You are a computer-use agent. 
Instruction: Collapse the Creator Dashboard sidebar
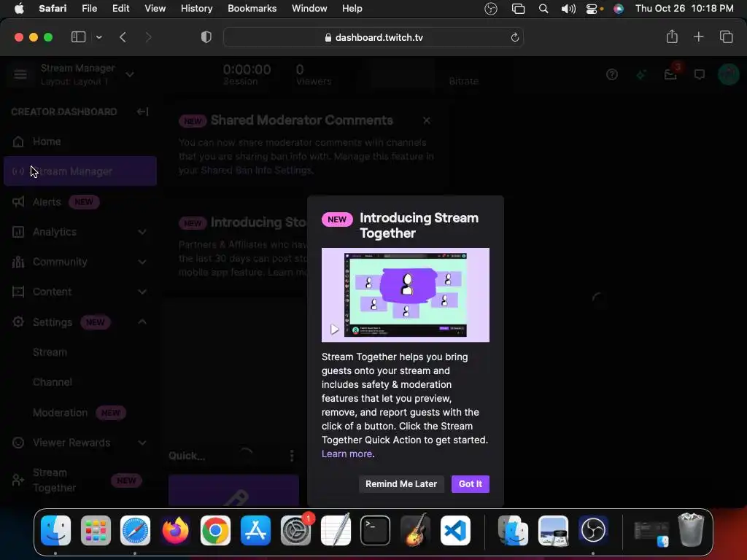[142, 112]
